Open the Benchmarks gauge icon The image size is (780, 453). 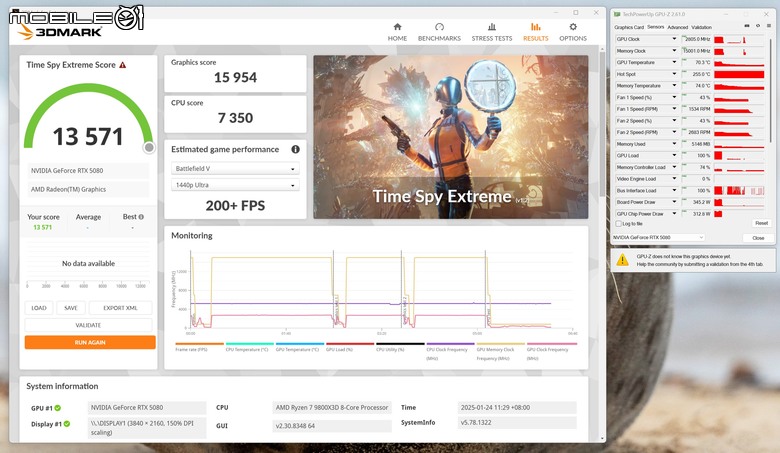(439, 27)
